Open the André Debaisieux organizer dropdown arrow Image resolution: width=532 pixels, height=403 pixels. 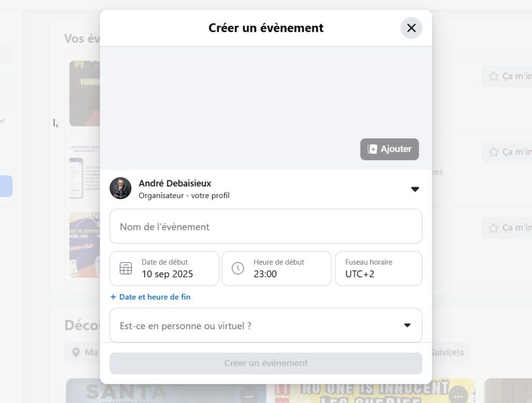coord(415,189)
